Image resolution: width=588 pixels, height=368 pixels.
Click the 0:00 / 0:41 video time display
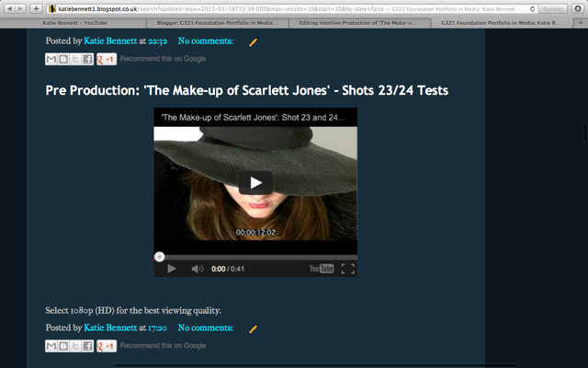(x=228, y=269)
